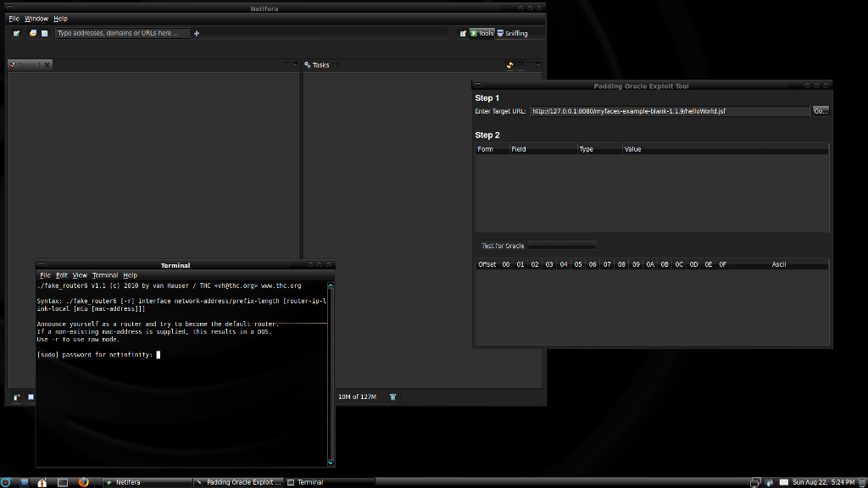Image resolution: width=868 pixels, height=488 pixels.
Task: Open the View menu in the Terminal
Action: click(79, 274)
